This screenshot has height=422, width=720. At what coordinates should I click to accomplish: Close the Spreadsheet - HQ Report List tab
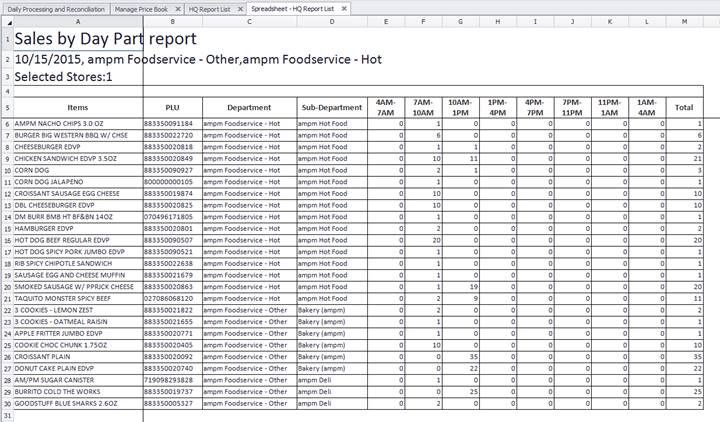coord(344,9)
